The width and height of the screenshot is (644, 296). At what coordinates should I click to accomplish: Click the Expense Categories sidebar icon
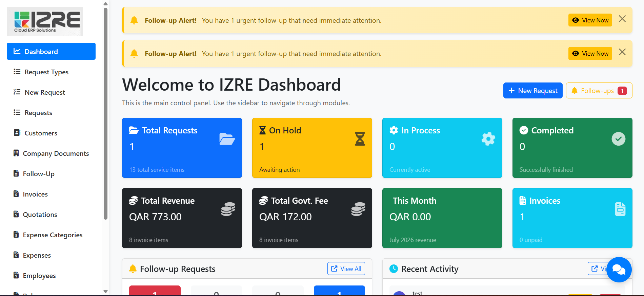point(16,235)
